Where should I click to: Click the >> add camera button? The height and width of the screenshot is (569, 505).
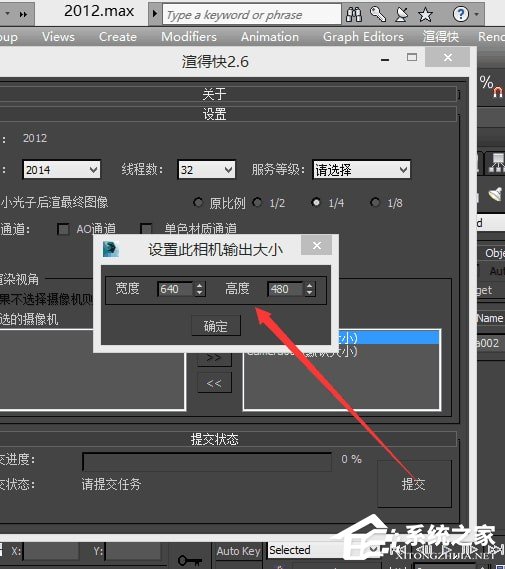click(x=214, y=359)
